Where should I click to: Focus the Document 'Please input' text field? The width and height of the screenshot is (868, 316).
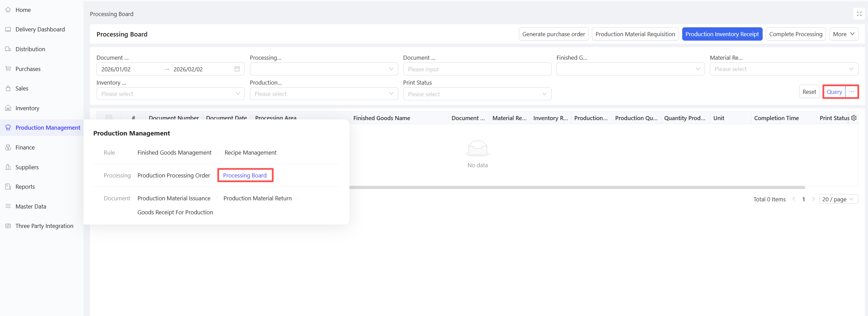(477, 69)
